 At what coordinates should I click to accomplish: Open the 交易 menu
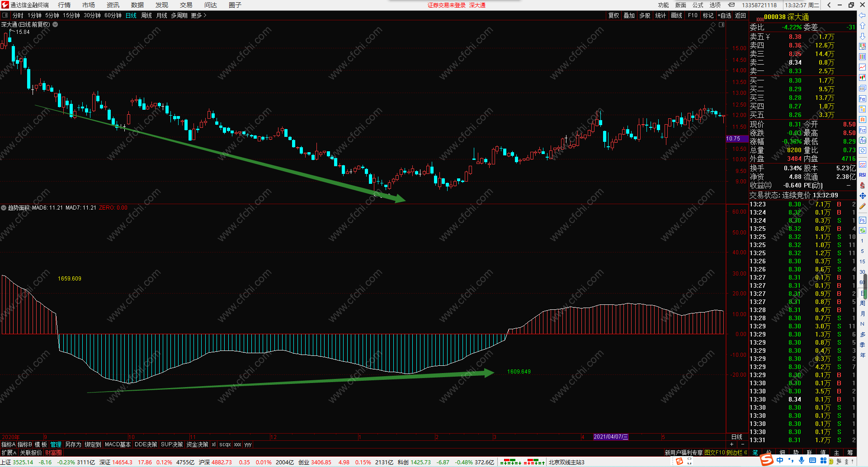[x=186, y=5]
